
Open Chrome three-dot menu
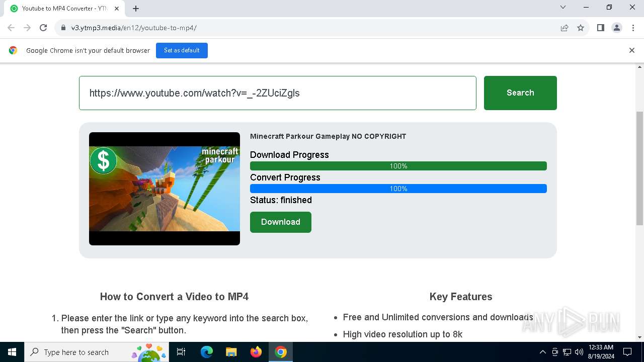633,28
